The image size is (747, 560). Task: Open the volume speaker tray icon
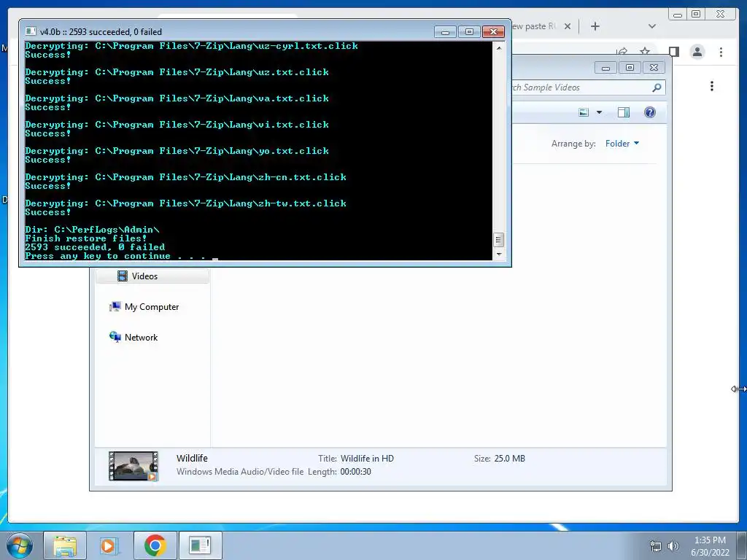(673, 546)
